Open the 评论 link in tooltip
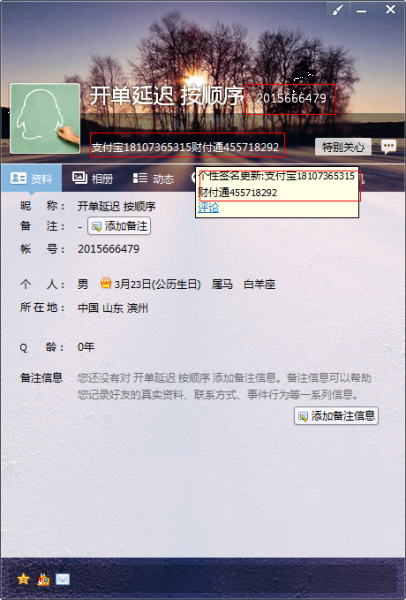This screenshot has height=600, width=406. coord(208,208)
